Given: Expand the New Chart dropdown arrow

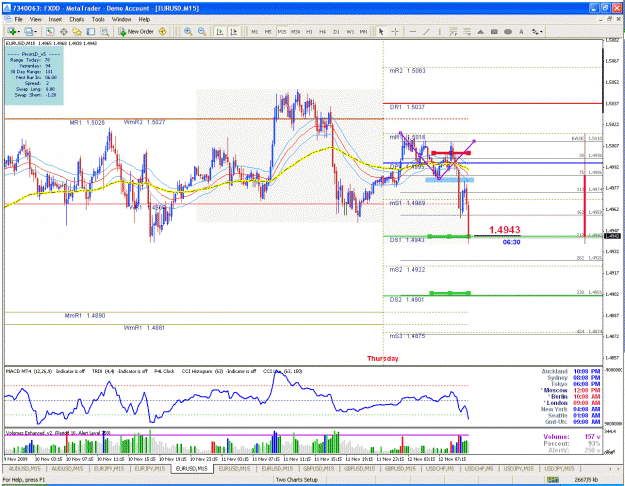Looking at the screenshot, I should [19, 31].
